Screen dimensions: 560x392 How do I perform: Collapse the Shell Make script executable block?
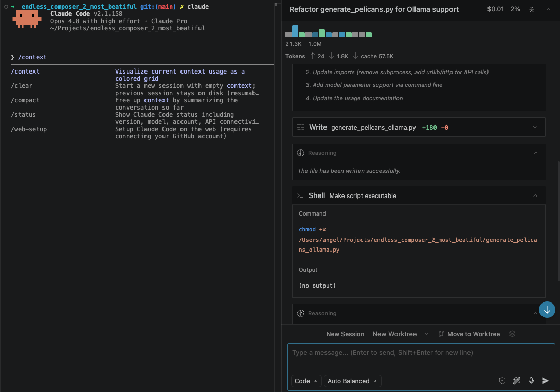535,196
